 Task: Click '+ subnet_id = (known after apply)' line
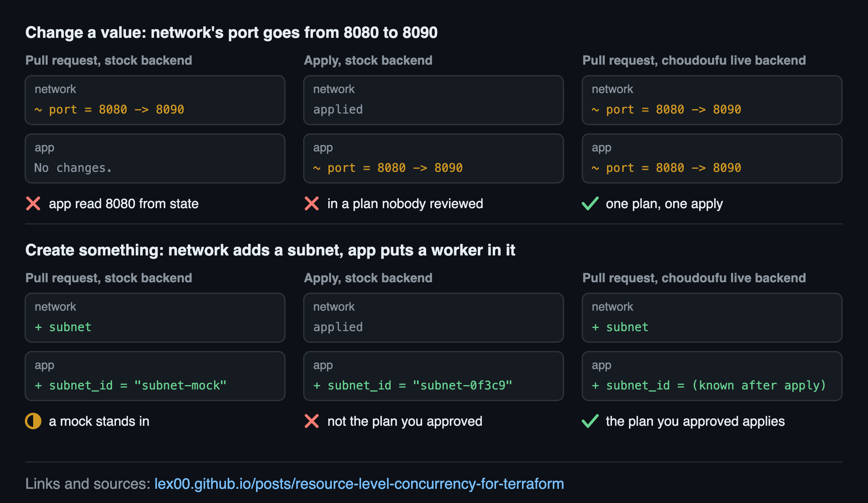(x=709, y=385)
